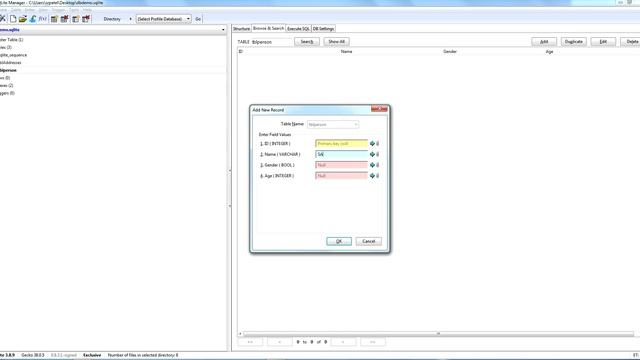Open the Select Profile Database combo box
640x360 pixels.
point(163,19)
